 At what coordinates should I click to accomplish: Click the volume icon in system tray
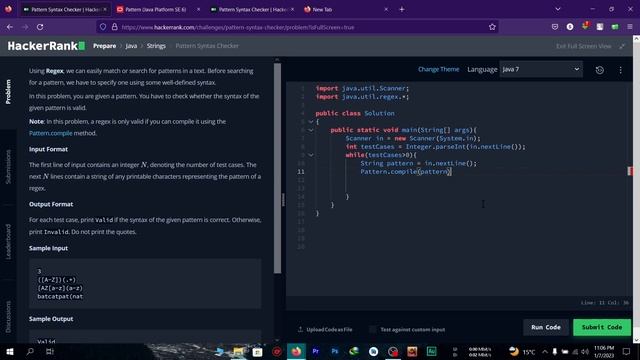click(x=585, y=351)
